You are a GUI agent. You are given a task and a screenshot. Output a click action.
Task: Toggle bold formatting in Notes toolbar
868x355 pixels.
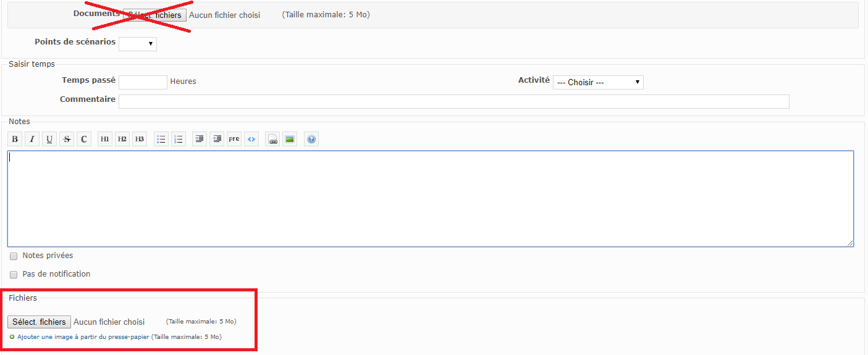coord(15,140)
